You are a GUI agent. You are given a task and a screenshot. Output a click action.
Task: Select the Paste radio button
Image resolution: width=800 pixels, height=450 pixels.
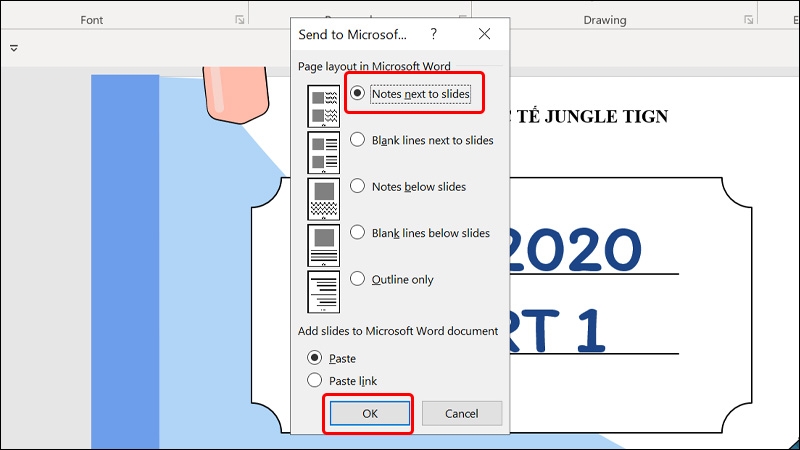tap(314, 358)
